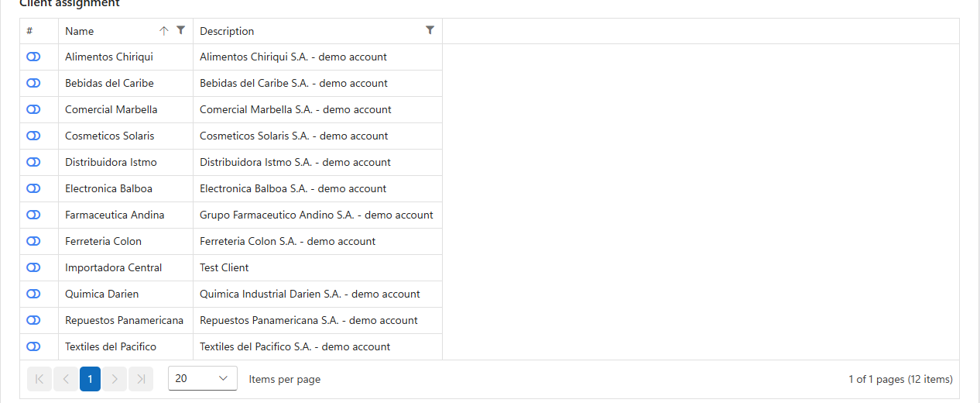Go to next page
Viewport: 980px width, 403px height.
(115, 379)
